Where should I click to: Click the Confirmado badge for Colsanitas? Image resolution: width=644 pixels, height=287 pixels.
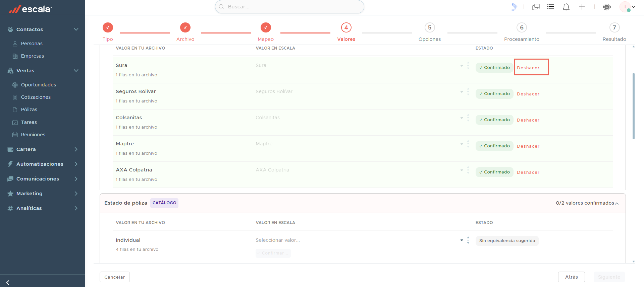[494, 120]
